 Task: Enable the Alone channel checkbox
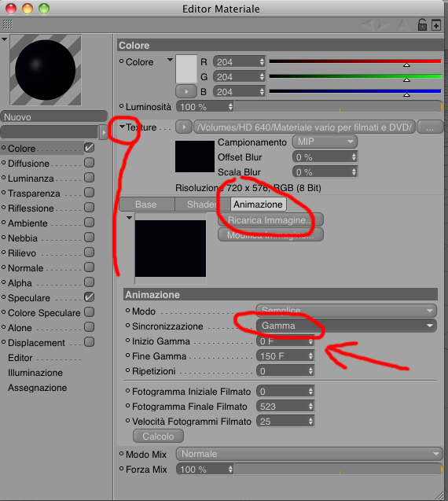(89, 327)
